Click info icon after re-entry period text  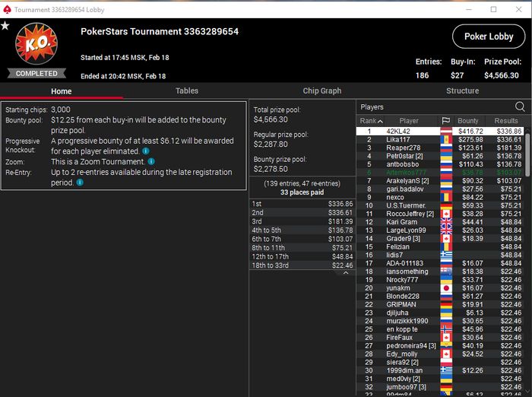point(80,183)
